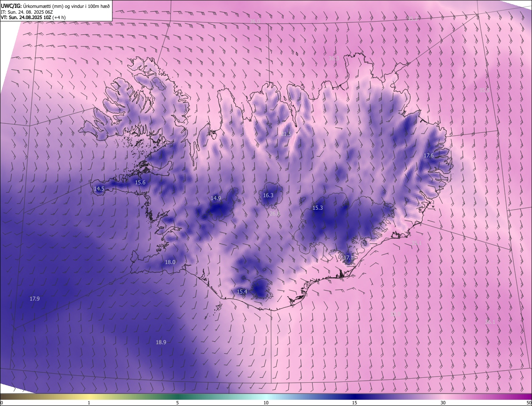Viewport: 532px width, 406px height.
Task: Click the 15.4 value label
Action: point(242,292)
